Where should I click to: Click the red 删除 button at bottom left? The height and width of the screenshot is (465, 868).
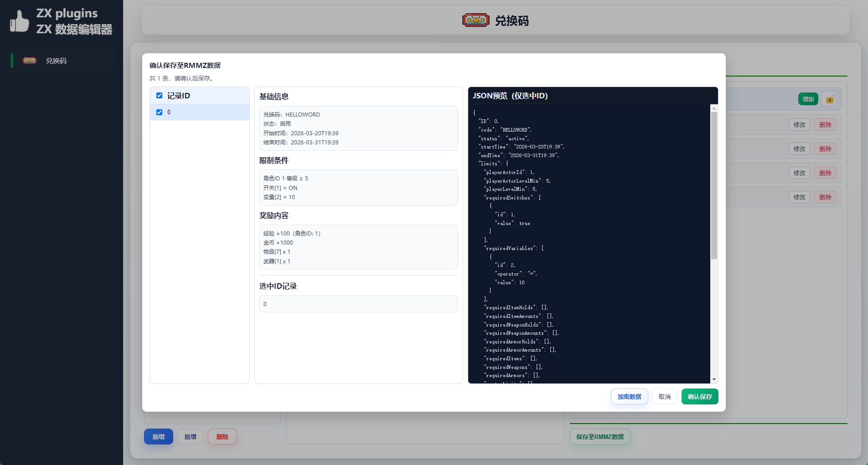click(x=222, y=437)
